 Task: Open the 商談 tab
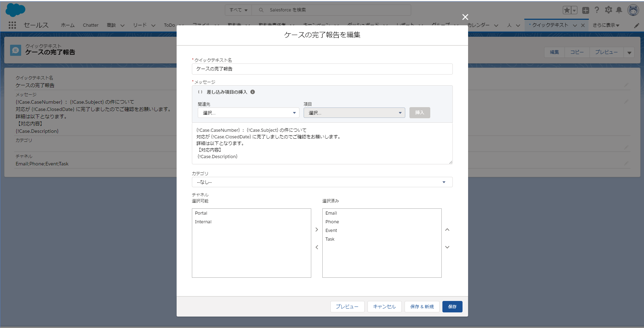pyautogui.click(x=111, y=25)
